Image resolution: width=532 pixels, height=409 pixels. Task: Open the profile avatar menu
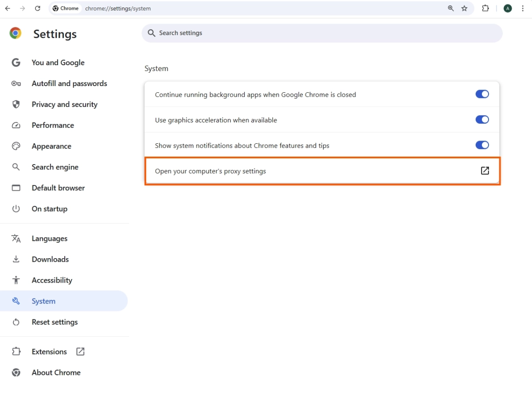[508, 8]
